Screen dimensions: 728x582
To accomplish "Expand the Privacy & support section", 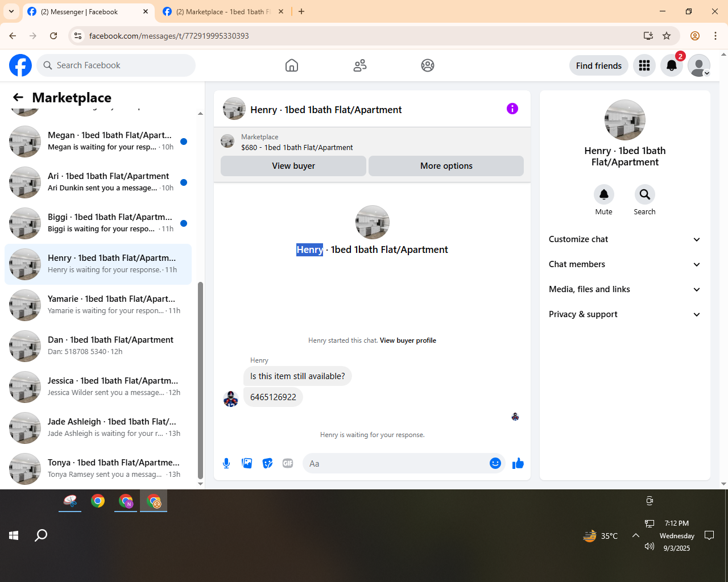I will [x=624, y=314].
